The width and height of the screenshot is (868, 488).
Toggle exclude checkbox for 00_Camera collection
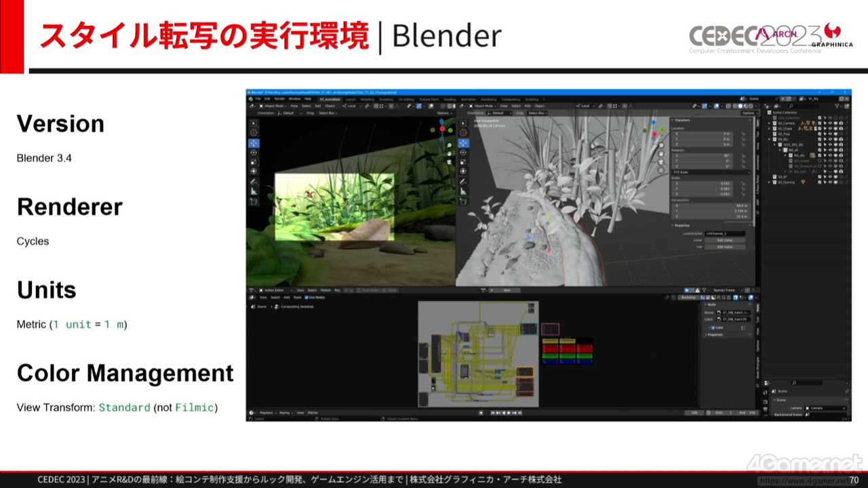pyautogui.click(x=820, y=123)
